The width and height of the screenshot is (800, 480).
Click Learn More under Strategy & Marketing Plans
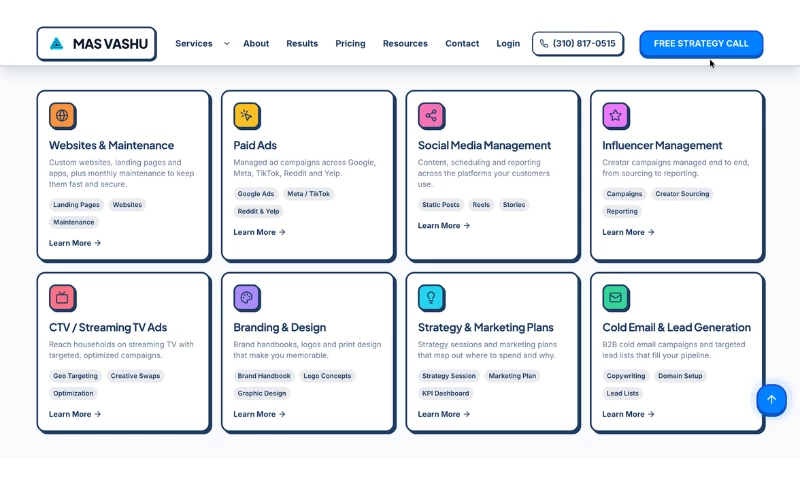tap(444, 414)
